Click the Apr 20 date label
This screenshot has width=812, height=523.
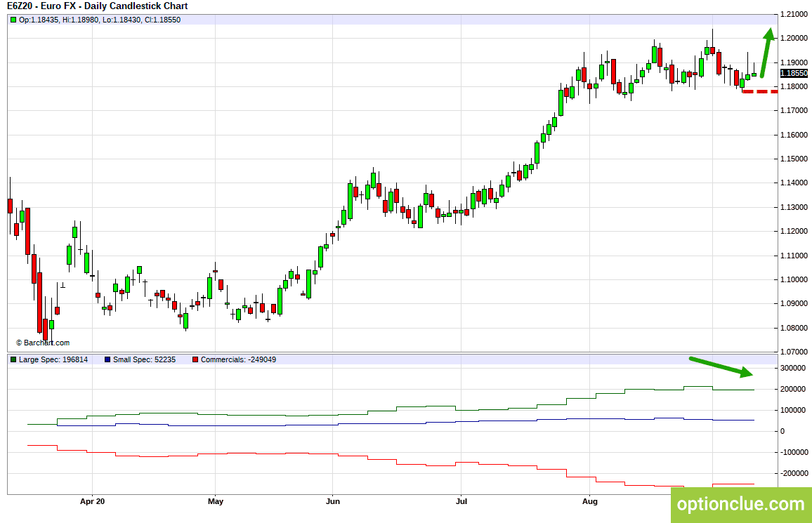tap(92, 501)
